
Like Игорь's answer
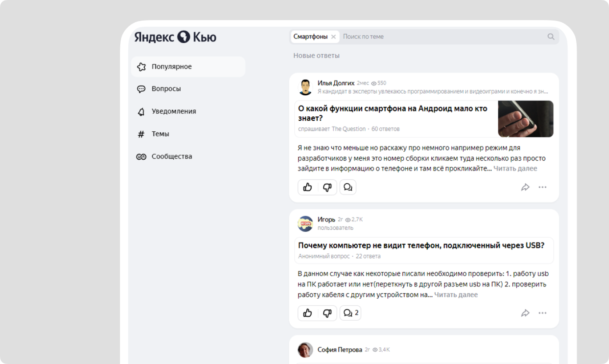click(308, 313)
